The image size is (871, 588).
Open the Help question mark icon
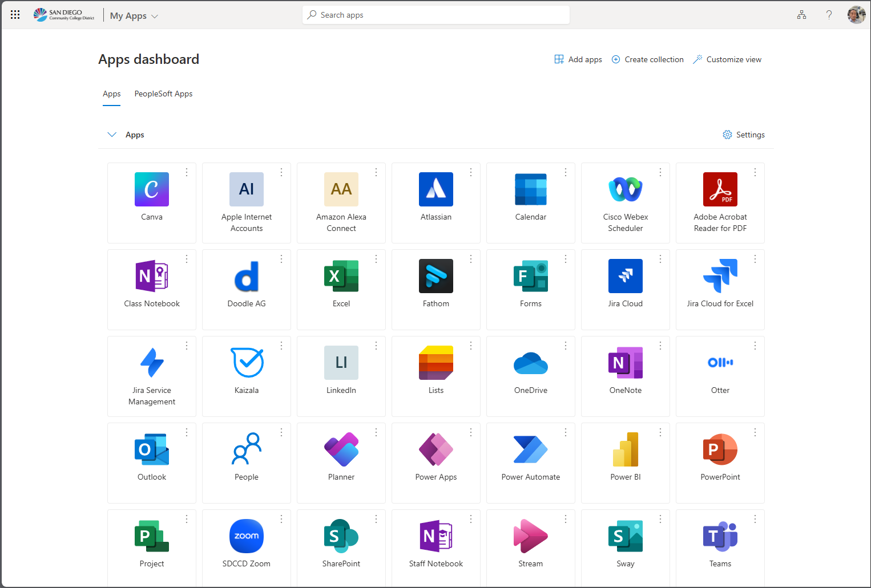click(x=829, y=15)
